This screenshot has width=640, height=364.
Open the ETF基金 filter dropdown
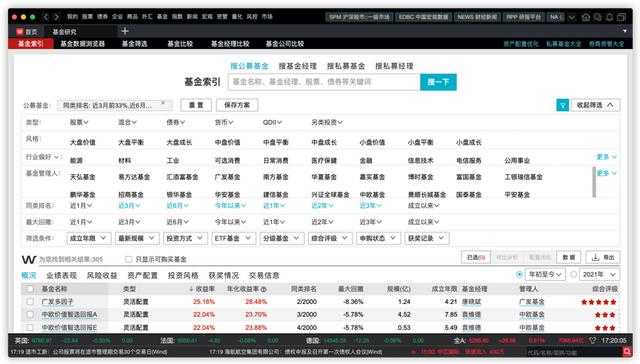pyautogui.click(x=233, y=238)
